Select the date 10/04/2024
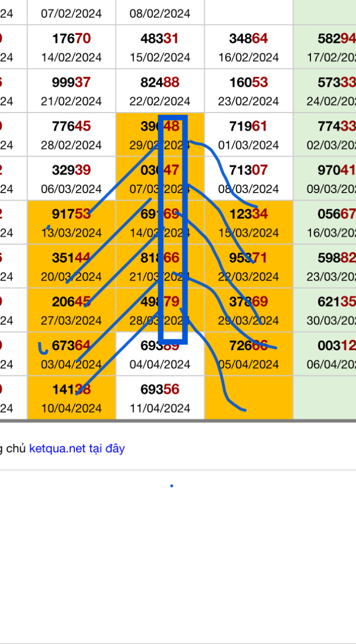 [72, 408]
